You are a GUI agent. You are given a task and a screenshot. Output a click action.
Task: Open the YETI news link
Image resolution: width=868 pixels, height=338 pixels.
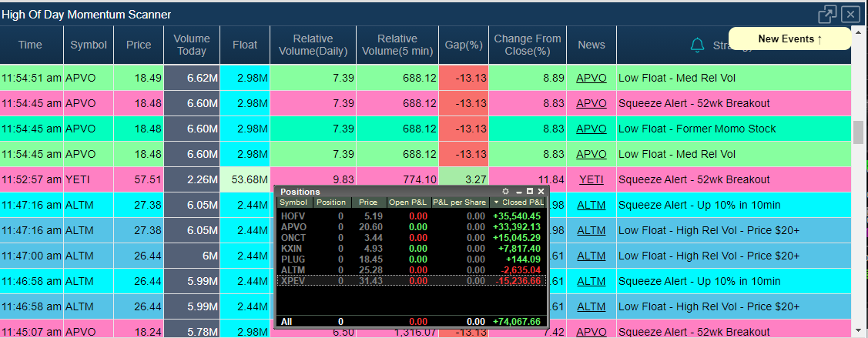[592, 180]
